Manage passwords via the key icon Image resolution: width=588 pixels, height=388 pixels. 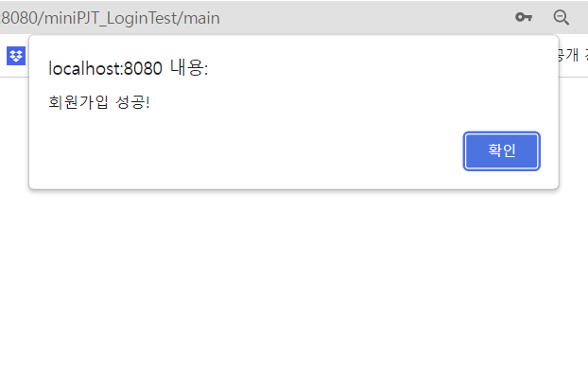pyautogui.click(x=524, y=17)
